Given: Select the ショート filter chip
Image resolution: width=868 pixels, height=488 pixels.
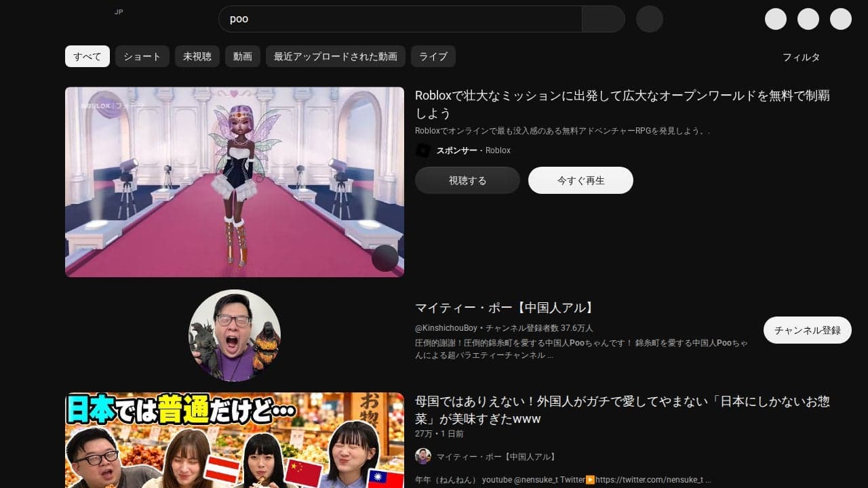Looking at the screenshot, I should [x=142, y=56].
